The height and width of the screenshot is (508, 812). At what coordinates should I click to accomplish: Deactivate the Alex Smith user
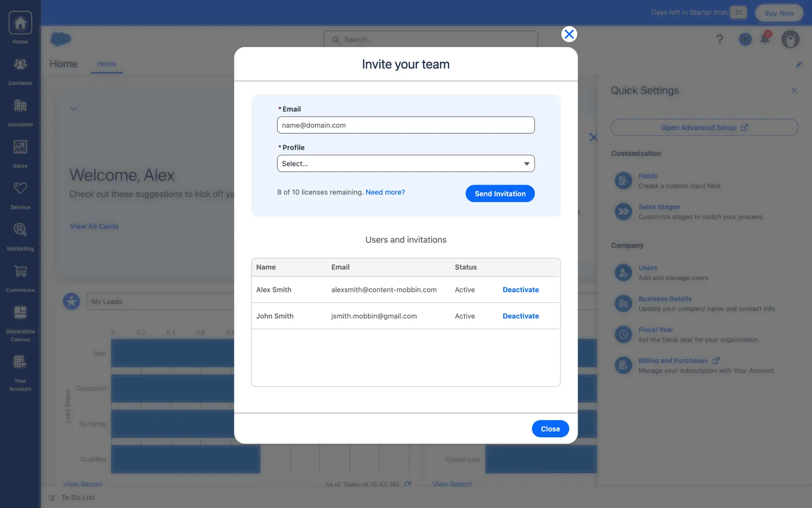click(520, 290)
